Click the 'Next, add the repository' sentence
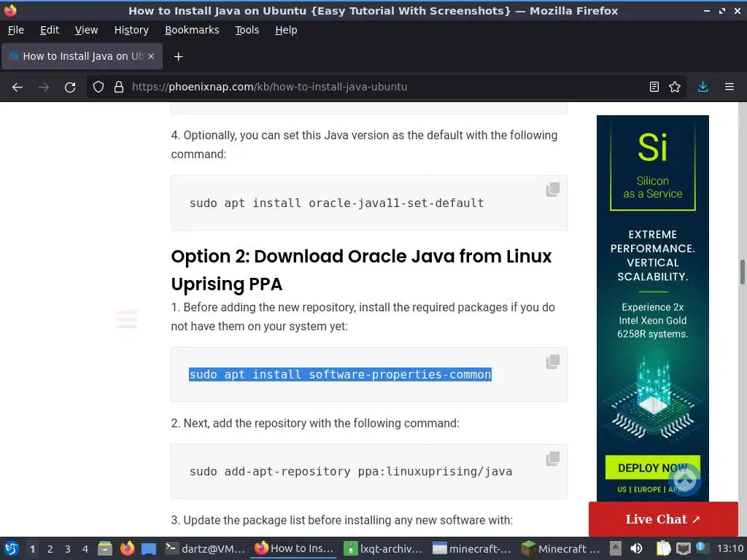 tap(315, 424)
